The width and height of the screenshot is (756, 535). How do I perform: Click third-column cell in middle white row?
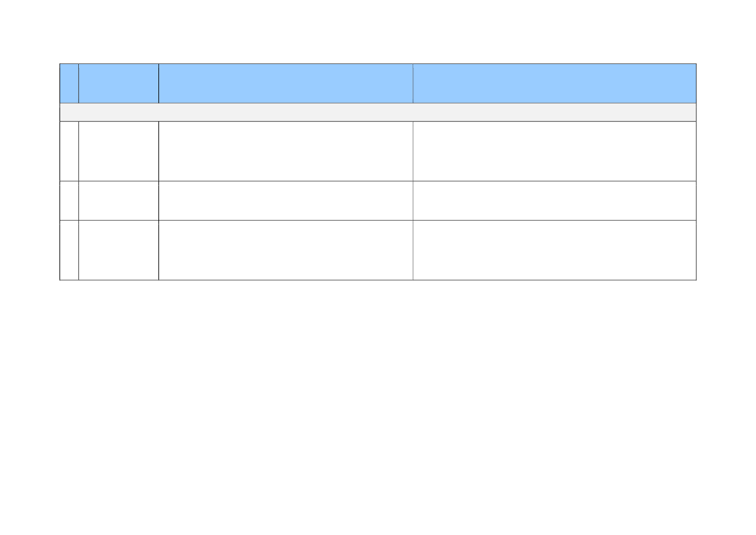pos(285,201)
